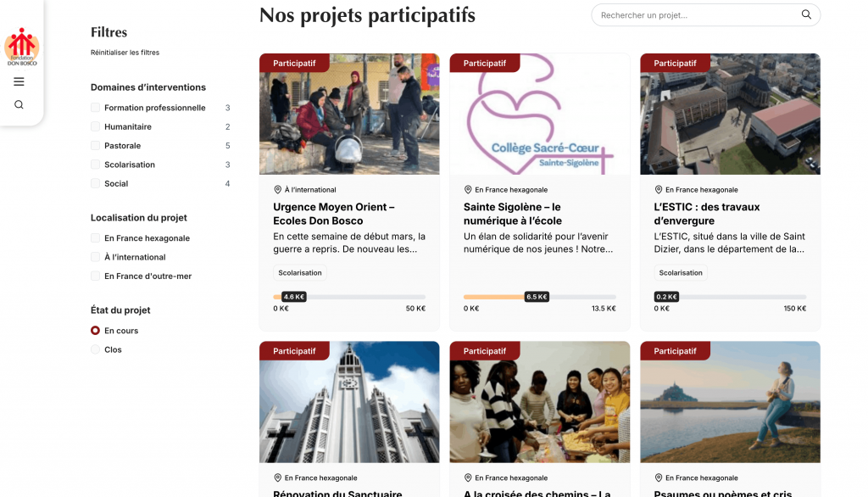
Task: Open the Collège Sacré-Cœur project image
Action: click(x=540, y=114)
